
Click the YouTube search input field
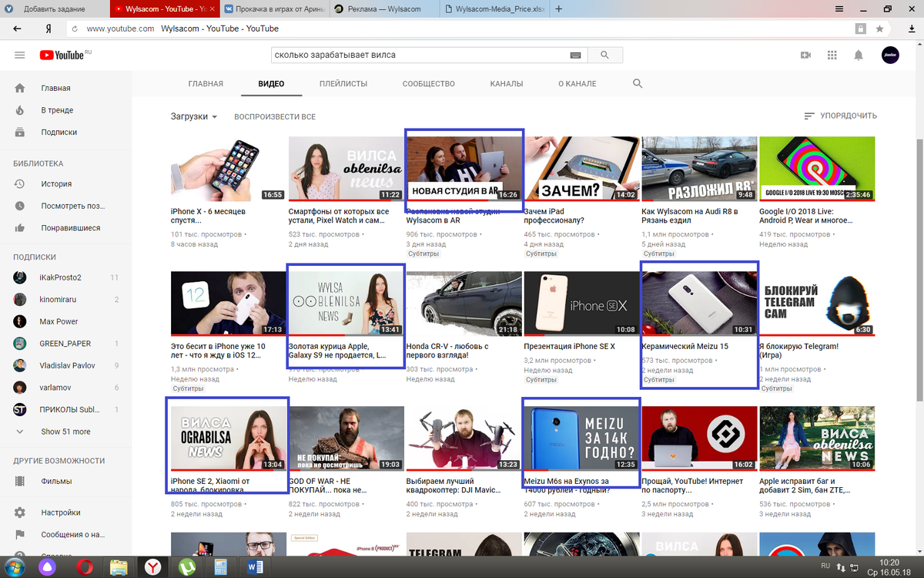point(420,55)
